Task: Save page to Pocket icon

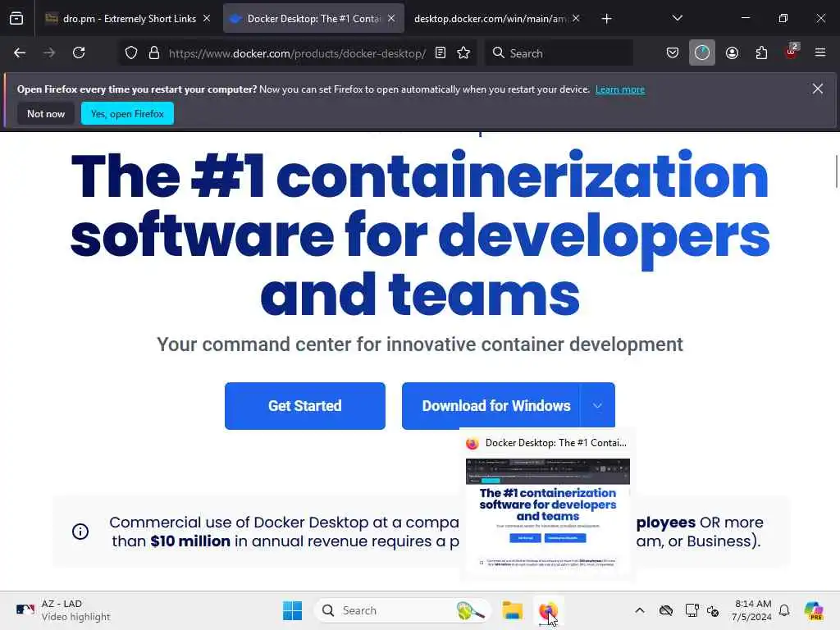Action: [673, 53]
